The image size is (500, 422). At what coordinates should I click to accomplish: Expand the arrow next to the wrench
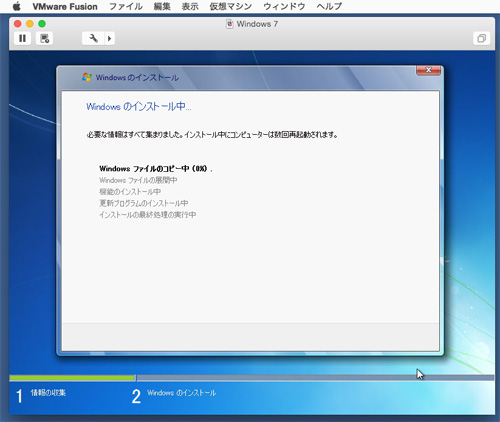[x=110, y=38]
